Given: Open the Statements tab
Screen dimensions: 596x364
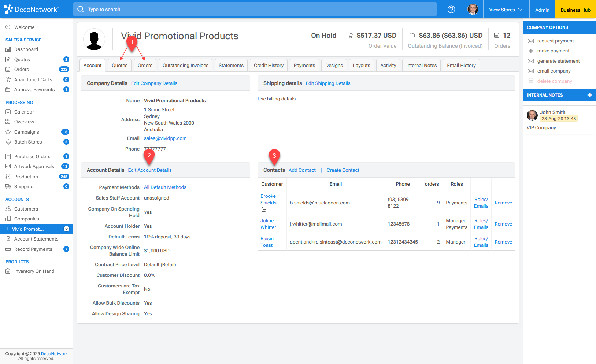Looking at the screenshot, I should pos(231,65).
